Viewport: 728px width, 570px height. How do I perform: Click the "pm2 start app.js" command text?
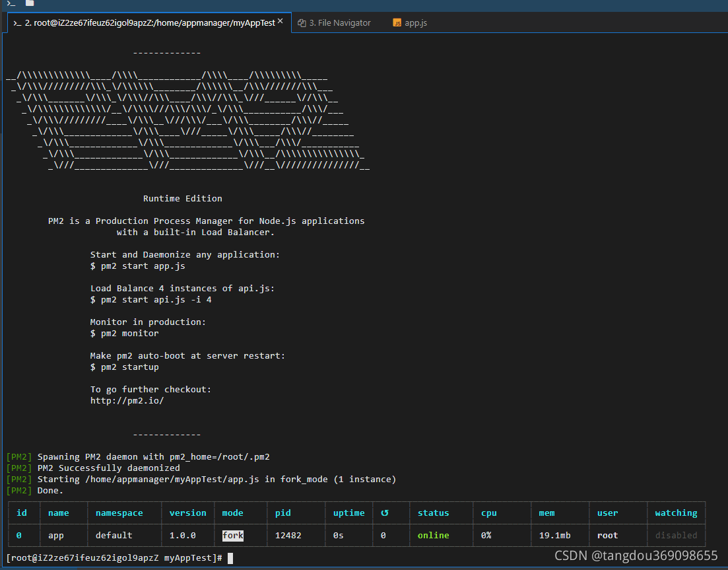pos(143,266)
